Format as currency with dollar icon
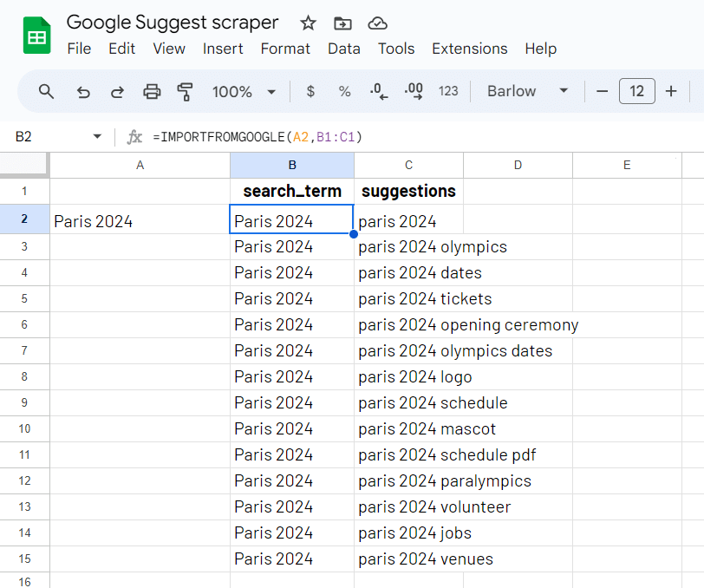Screen dimensions: 704x588 click(310, 91)
